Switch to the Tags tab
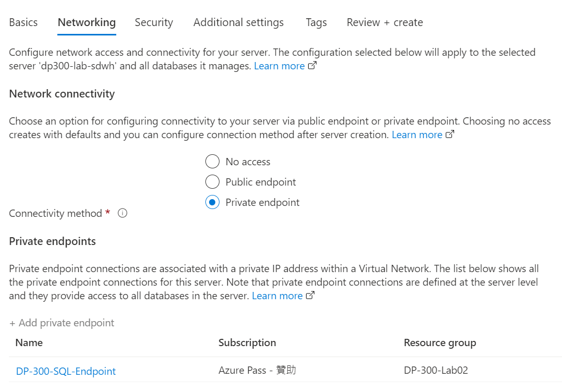562x392 pixels. tap(316, 22)
